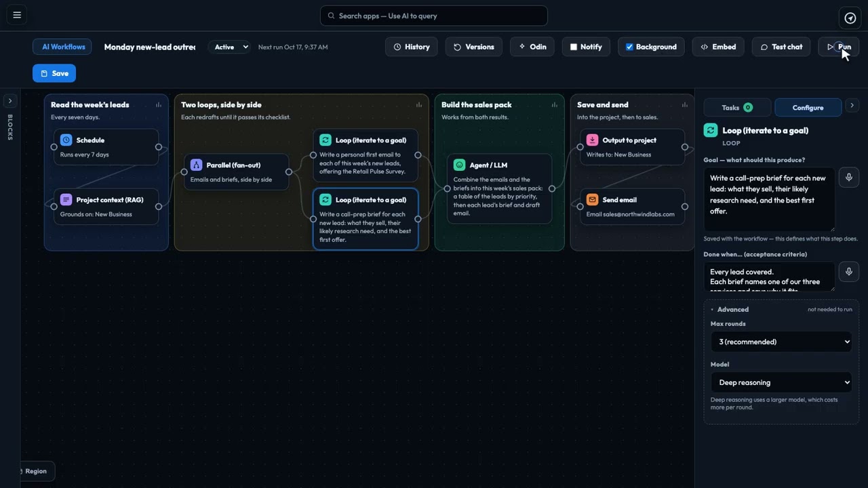Click the Parallel (fan-out) block icon
This screenshot has width=868, height=488.
196,165
